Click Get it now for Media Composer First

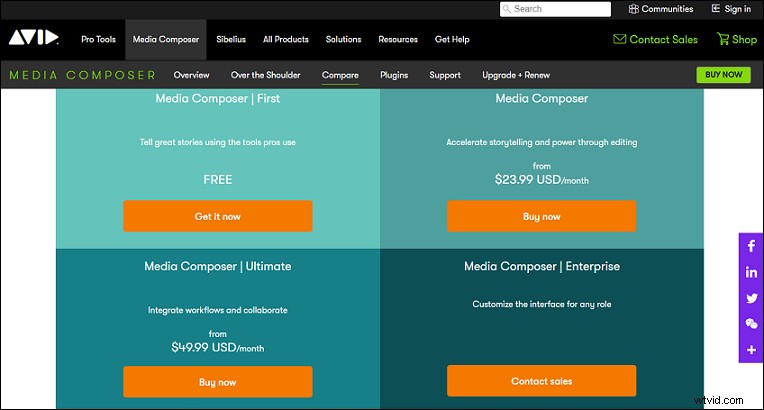coord(217,216)
